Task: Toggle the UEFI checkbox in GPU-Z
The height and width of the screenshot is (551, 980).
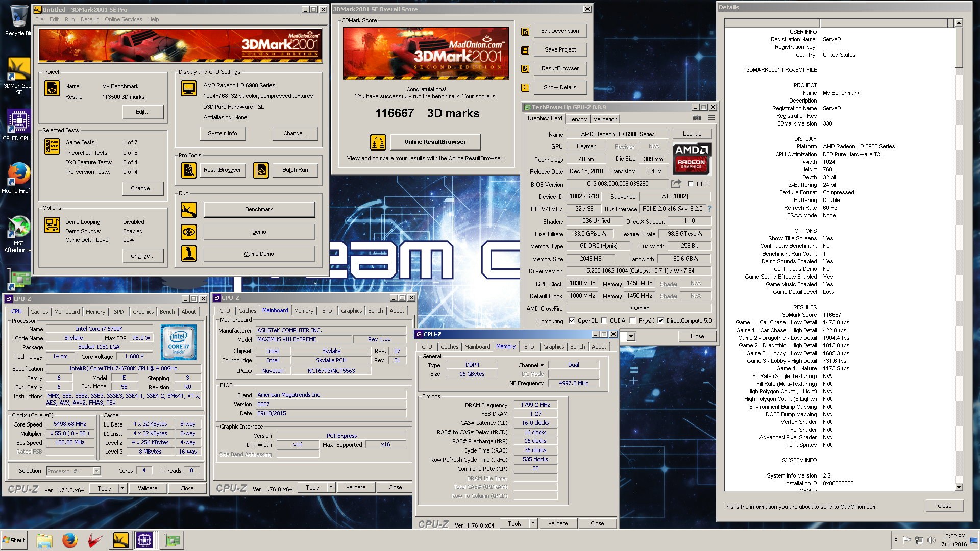Action: click(x=691, y=184)
